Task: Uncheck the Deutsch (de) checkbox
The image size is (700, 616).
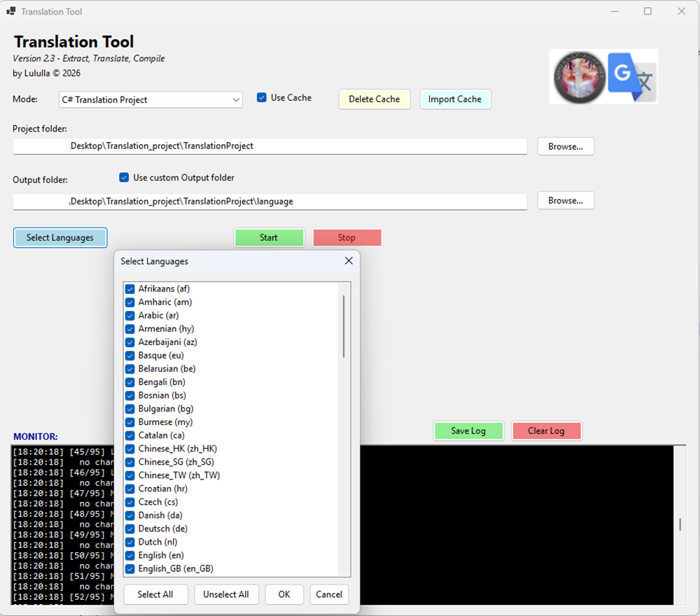Action: point(130,529)
